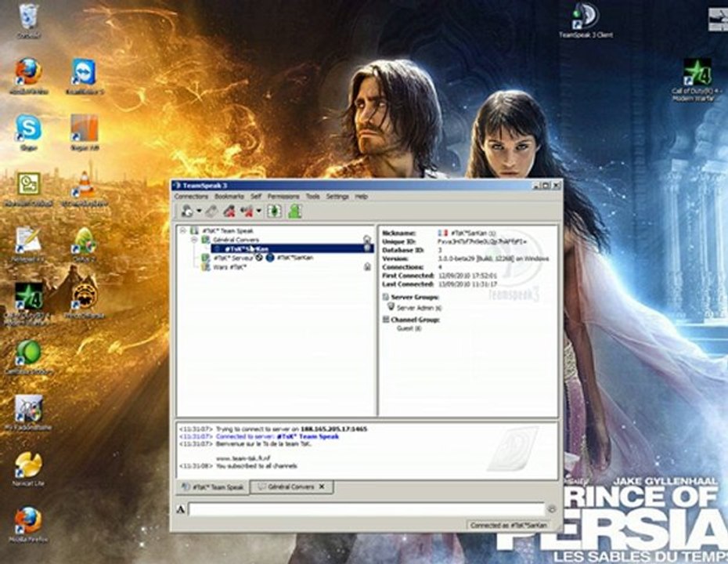Click the Last Connected date value
Viewport: 728px width, 564px height.
467,284
